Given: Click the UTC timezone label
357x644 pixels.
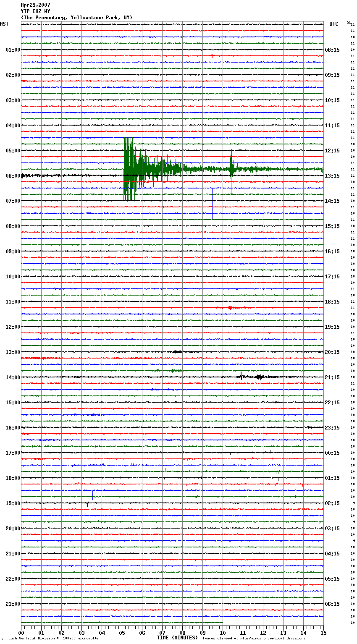Looking at the screenshot, I should click(334, 24).
